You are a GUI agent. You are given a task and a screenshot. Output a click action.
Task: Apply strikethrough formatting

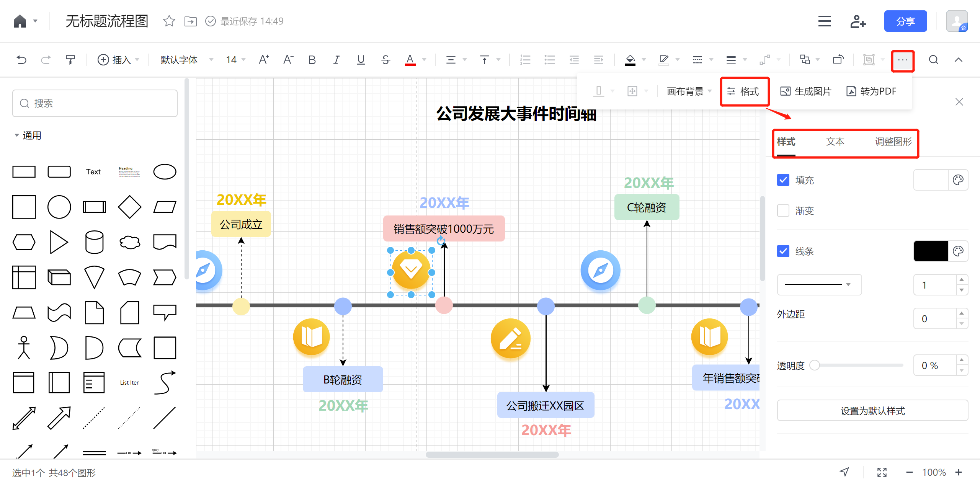coord(385,60)
